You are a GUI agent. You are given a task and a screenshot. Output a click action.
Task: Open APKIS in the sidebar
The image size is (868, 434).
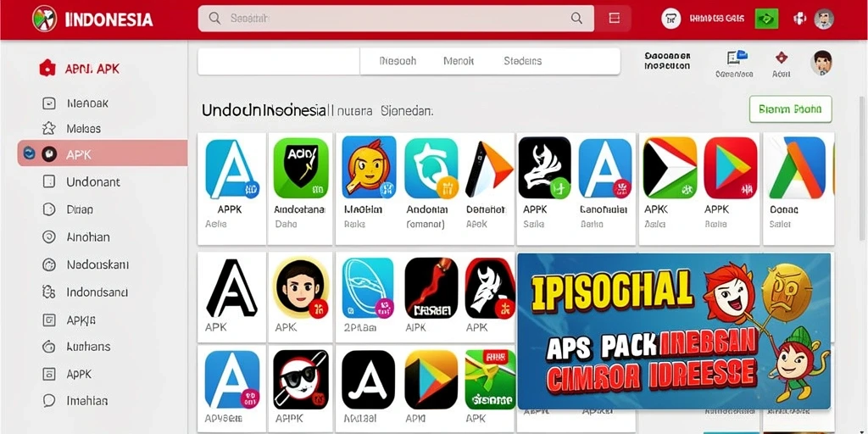70,320
